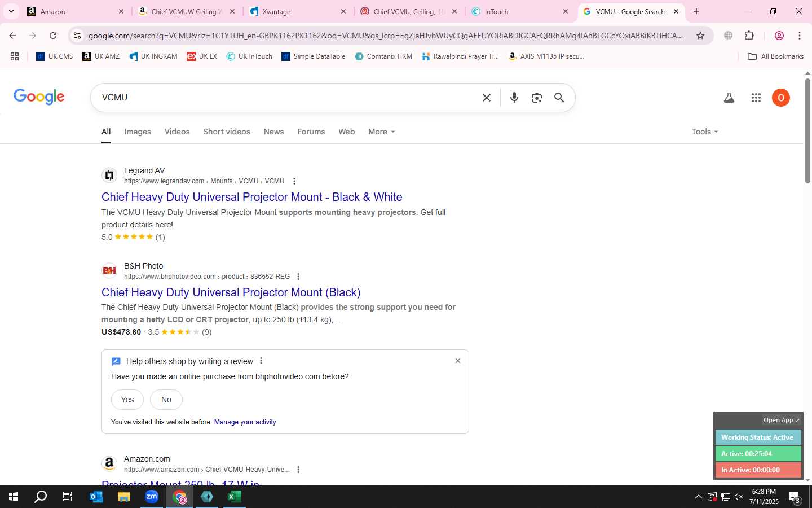The width and height of the screenshot is (812, 508).
Task: Open Windows taskbar search
Action: [41, 497]
